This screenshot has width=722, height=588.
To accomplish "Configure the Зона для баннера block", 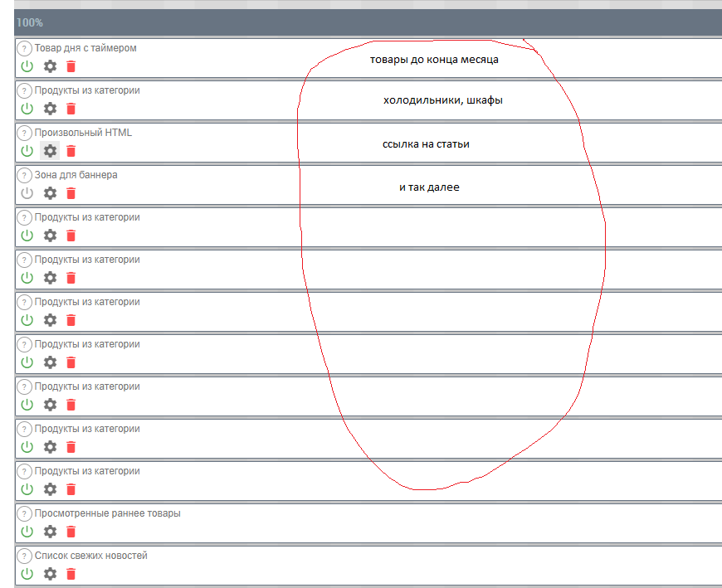I will pyautogui.click(x=50, y=193).
